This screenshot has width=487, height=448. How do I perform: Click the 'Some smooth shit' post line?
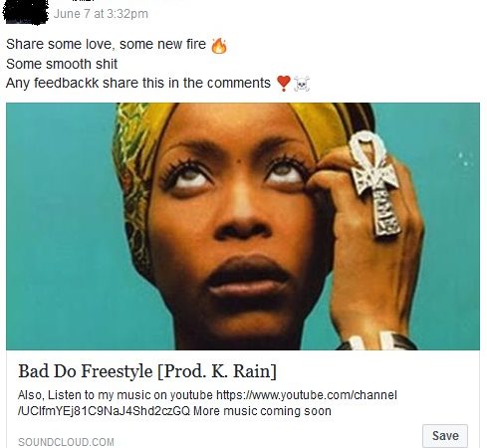62,64
